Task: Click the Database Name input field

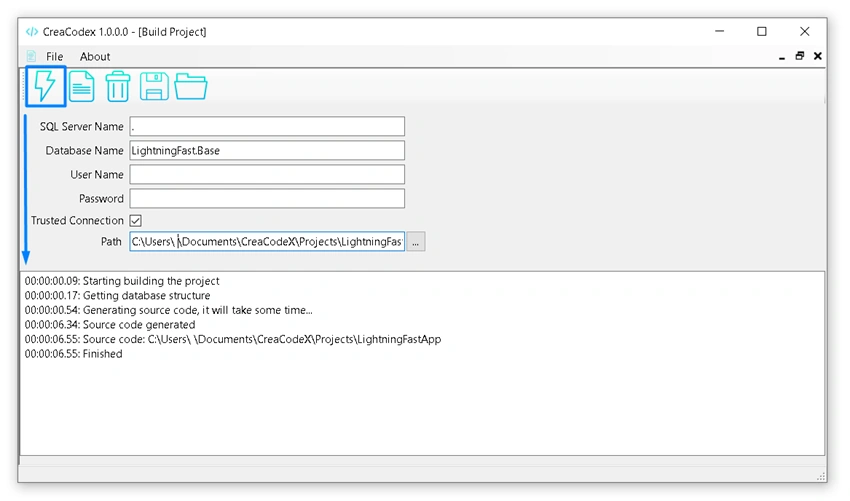Action: coord(267,150)
